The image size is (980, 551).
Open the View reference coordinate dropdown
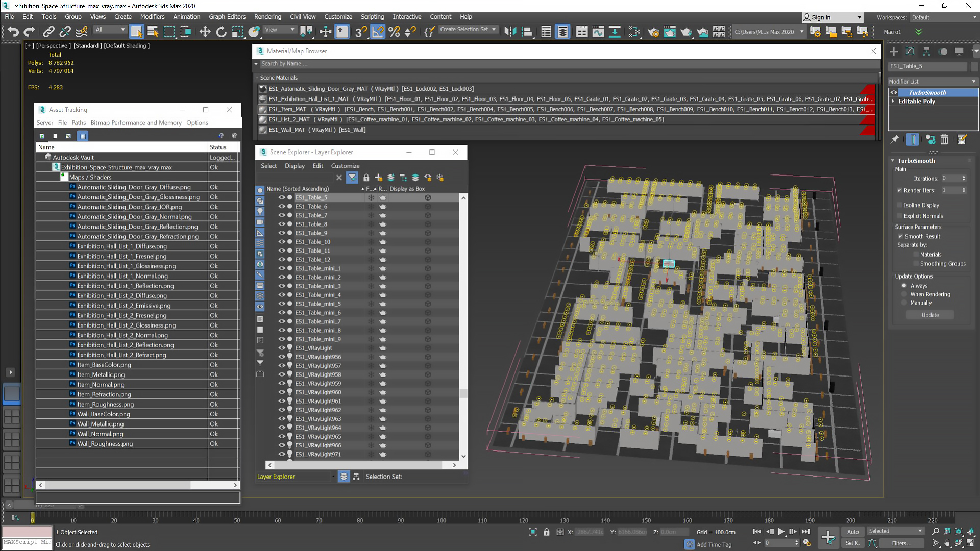(x=280, y=30)
